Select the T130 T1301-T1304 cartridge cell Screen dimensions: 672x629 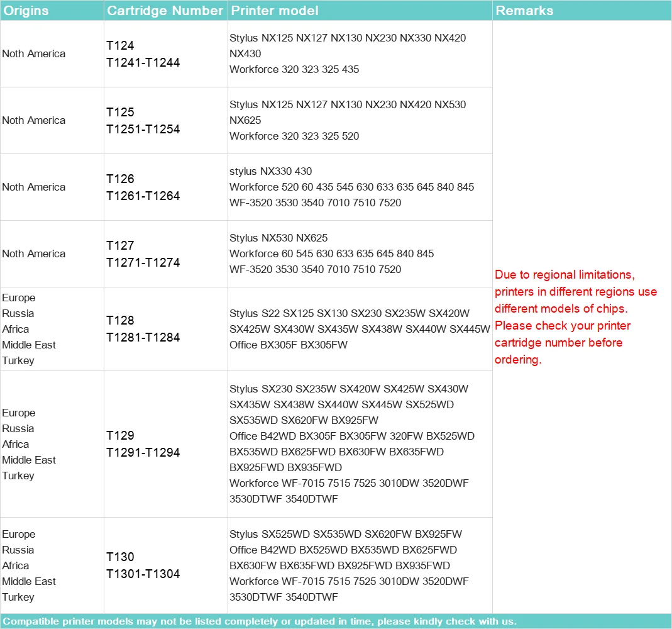coord(165,565)
